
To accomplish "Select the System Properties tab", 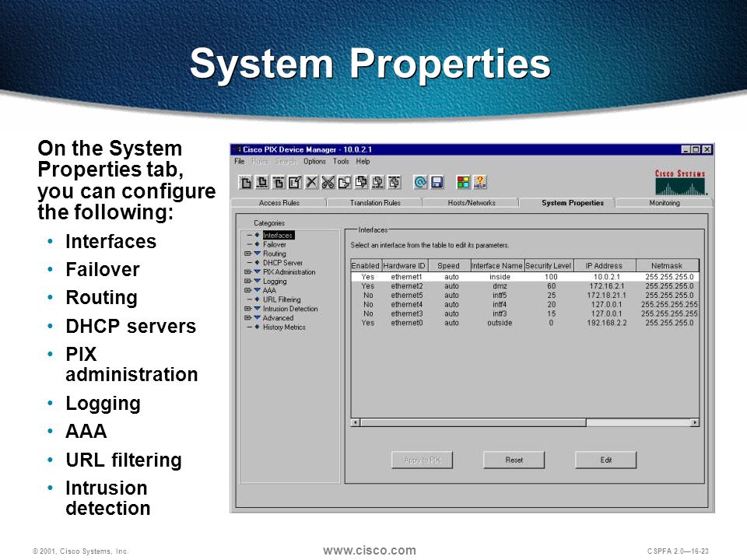I will click(x=572, y=203).
